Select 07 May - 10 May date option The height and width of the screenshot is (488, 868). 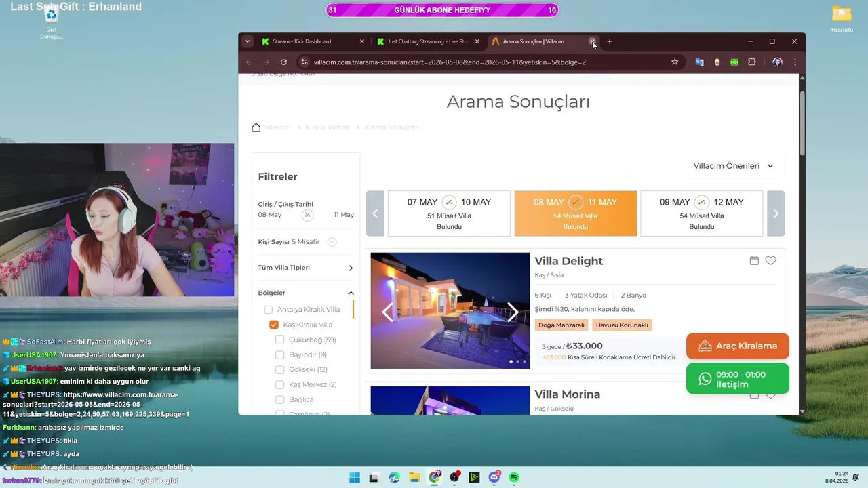pos(449,213)
